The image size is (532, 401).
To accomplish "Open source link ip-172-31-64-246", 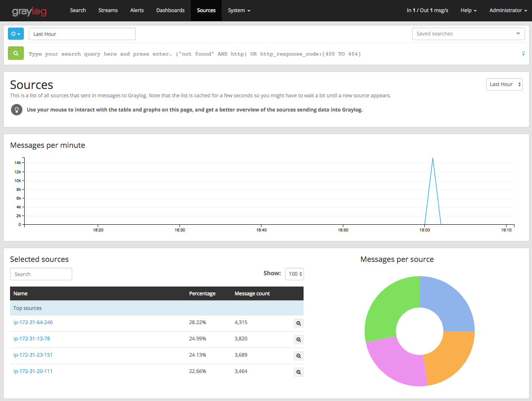I will point(33,322).
